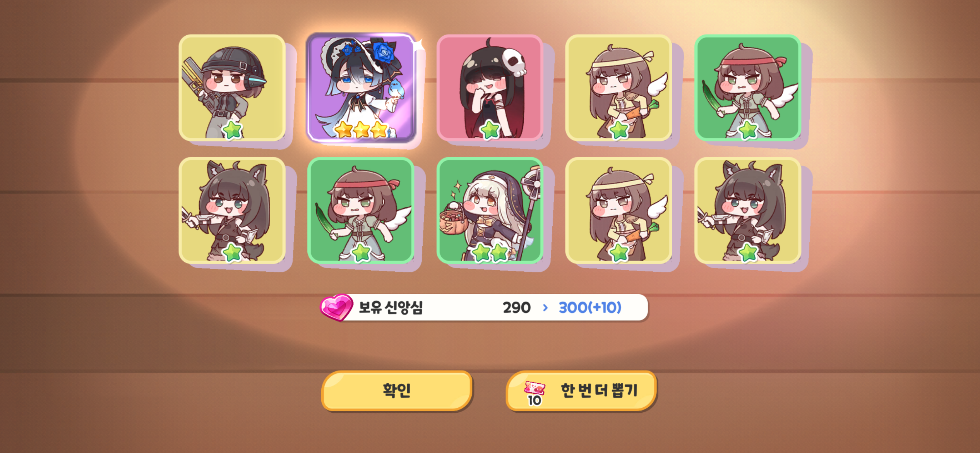This screenshot has width=980, height=453.
Task: Click the pink heart gem icon
Action: click(x=336, y=307)
